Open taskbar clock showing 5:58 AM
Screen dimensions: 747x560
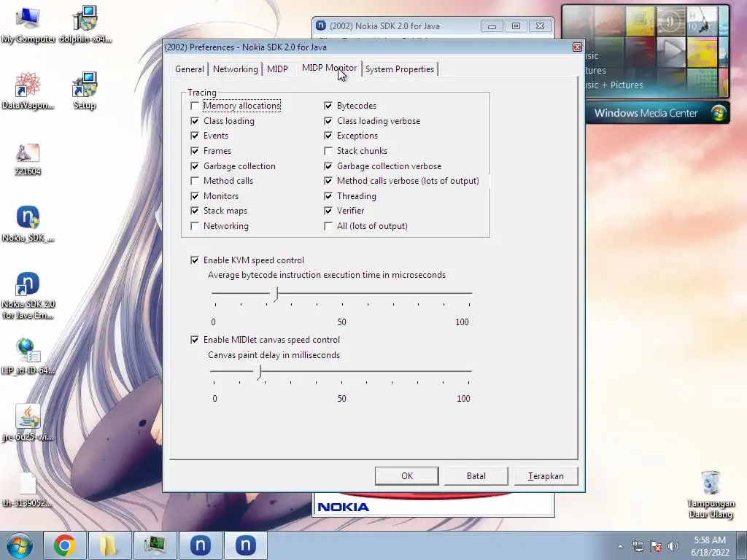710,546
